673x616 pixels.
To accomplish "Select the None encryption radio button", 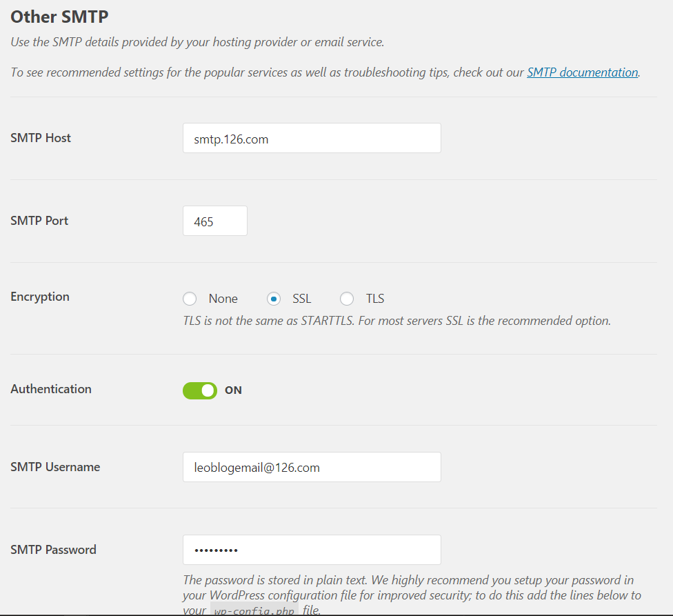I will point(190,299).
